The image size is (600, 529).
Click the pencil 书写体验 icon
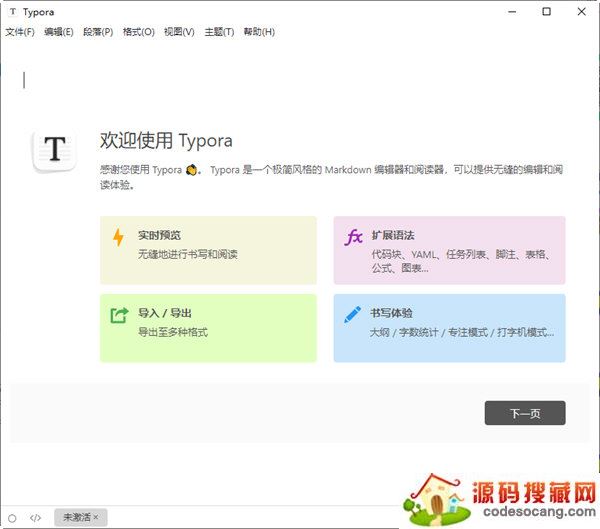click(x=352, y=315)
